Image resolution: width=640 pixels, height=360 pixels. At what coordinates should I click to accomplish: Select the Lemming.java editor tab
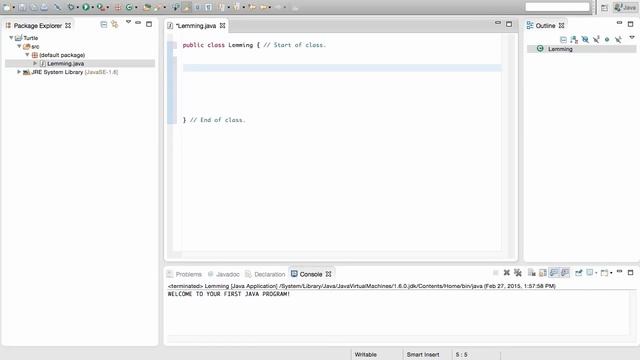pos(196,25)
